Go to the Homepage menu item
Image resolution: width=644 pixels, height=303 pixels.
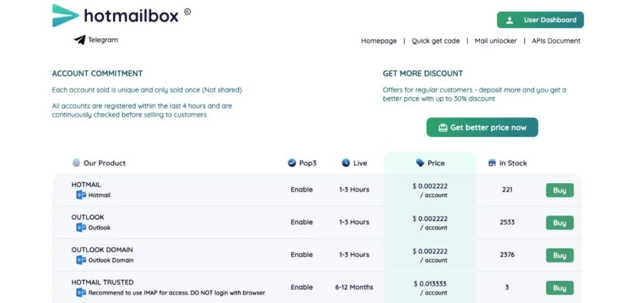379,41
